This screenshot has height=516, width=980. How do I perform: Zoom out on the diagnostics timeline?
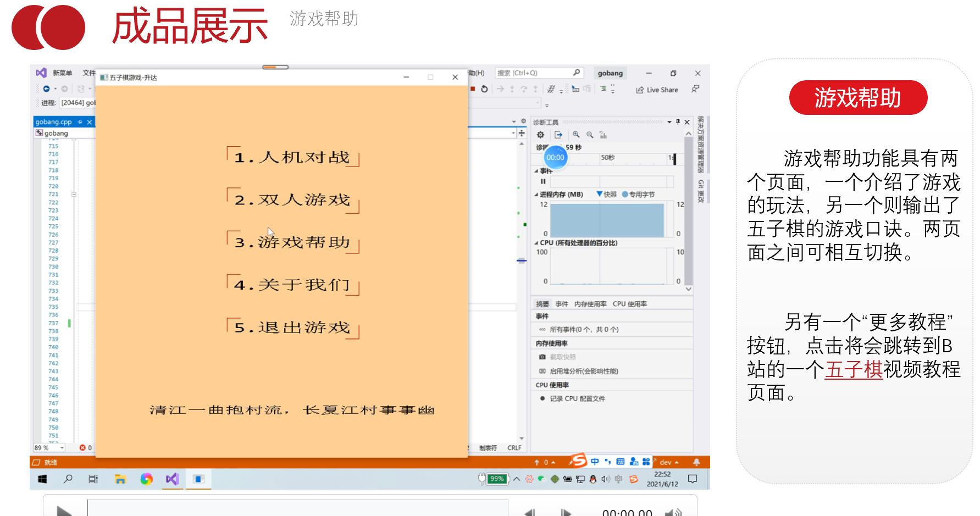589,135
